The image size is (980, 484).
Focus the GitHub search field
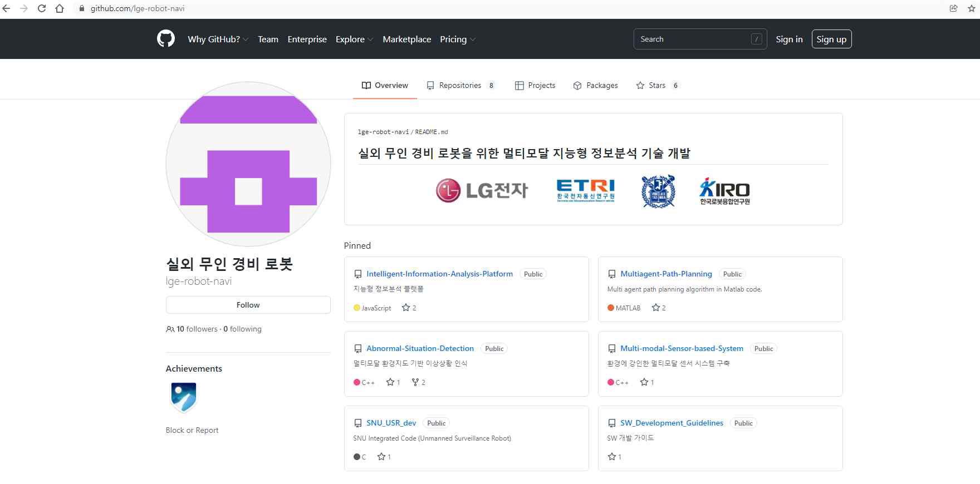coord(700,39)
